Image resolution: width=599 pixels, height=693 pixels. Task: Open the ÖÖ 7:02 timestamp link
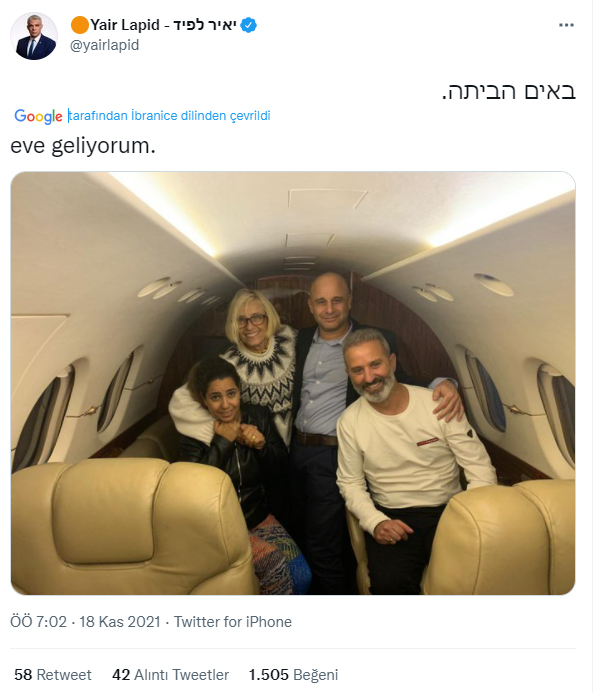pos(38,622)
